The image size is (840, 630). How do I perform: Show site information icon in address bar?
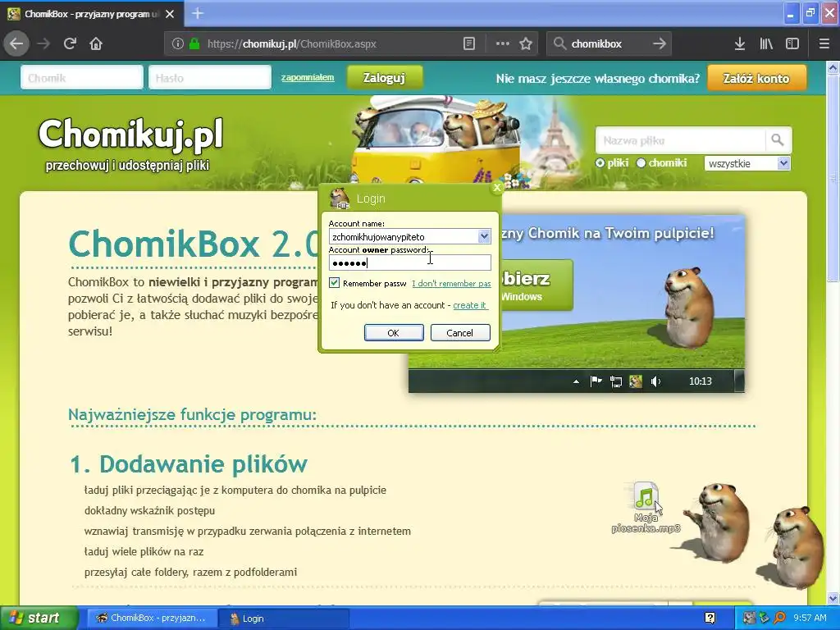point(178,43)
